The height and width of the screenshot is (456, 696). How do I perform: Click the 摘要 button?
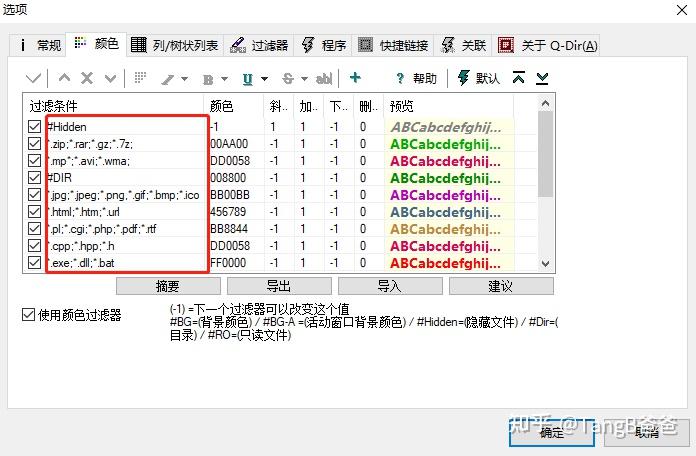click(168, 286)
